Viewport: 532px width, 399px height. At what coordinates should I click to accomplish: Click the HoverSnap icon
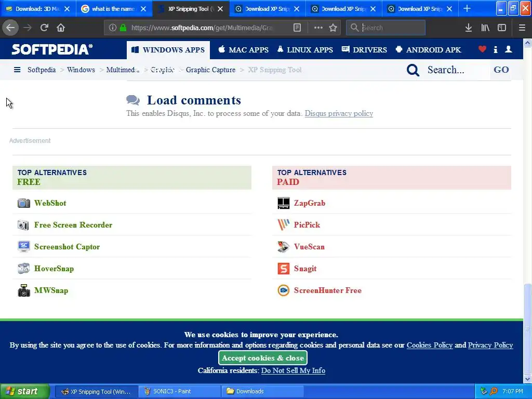[24, 269]
